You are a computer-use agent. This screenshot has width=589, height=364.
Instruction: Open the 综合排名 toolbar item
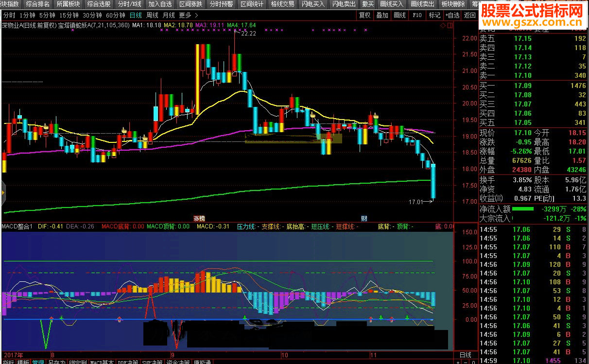(37, 4)
